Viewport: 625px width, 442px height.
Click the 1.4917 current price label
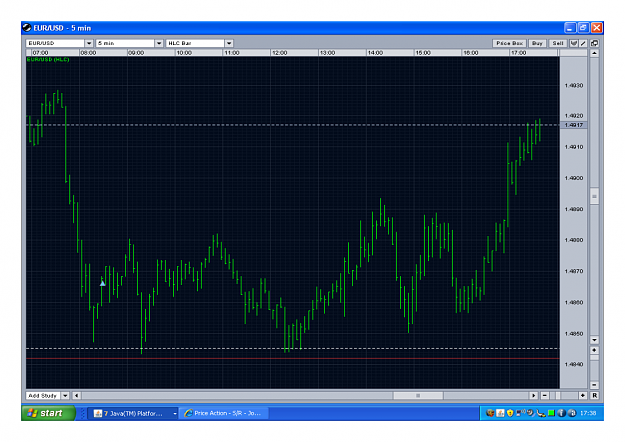[574, 125]
